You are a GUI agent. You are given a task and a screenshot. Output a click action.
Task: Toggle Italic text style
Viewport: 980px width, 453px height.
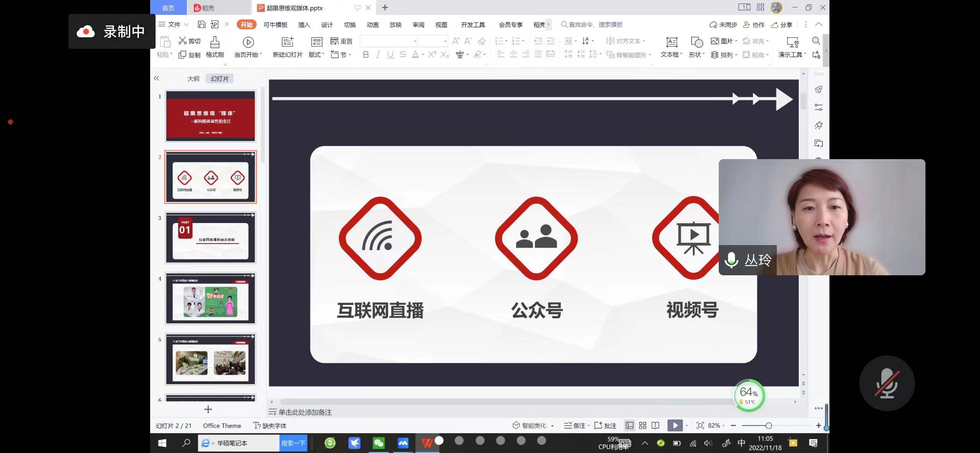tap(378, 55)
